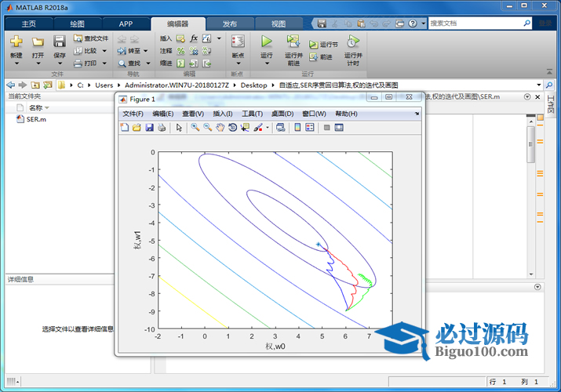Screen dimensions: 561x392
Task: Click Save Figure icon in Figure toolbar
Action: [150, 128]
